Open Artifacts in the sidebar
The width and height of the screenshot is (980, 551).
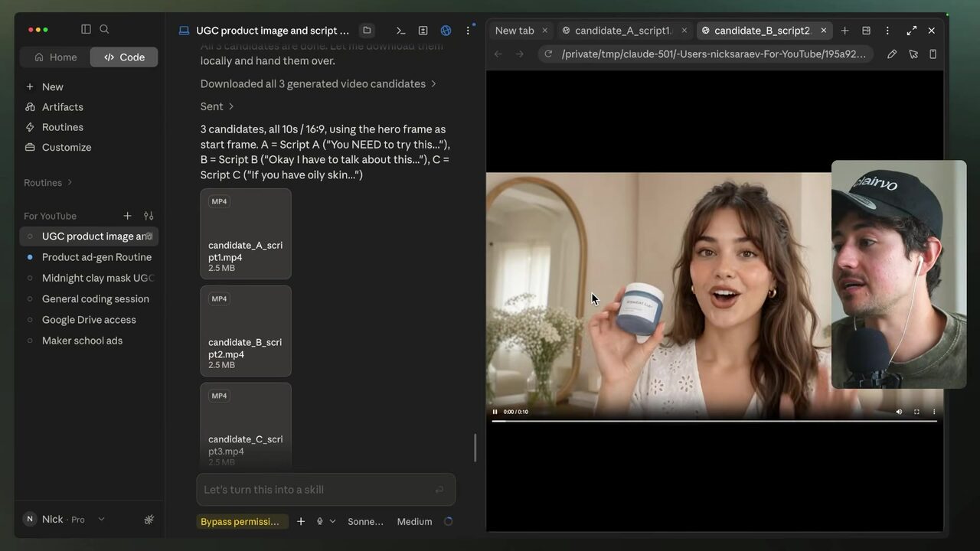click(62, 107)
